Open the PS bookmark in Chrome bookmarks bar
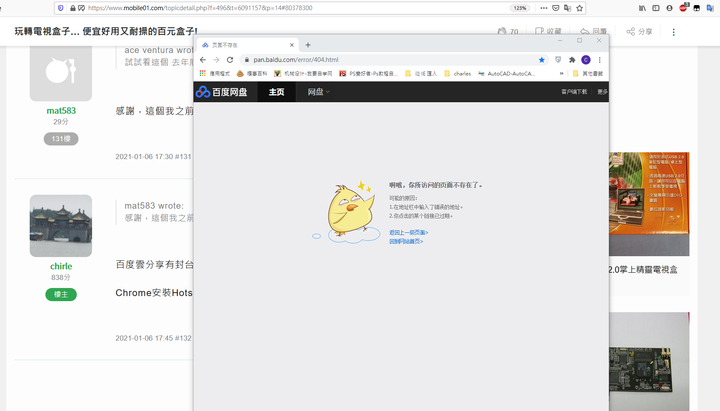 click(369, 73)
